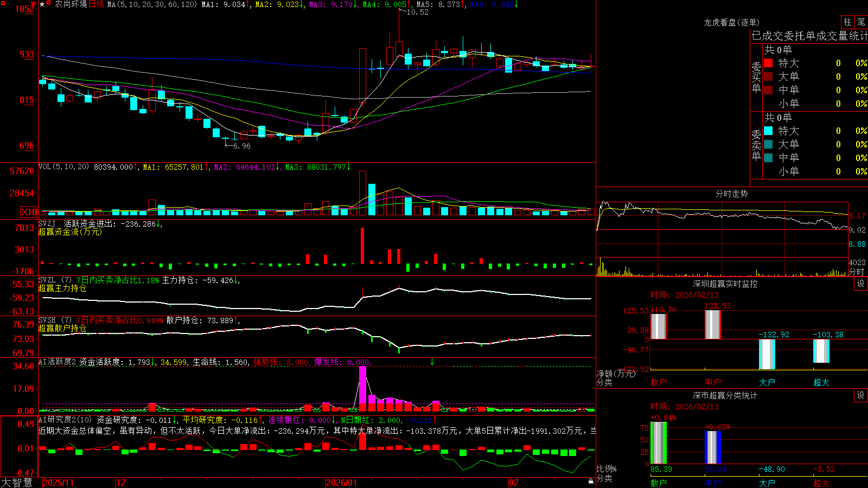Click the 深市超赢分类统计 title

[x=725, y=395]
